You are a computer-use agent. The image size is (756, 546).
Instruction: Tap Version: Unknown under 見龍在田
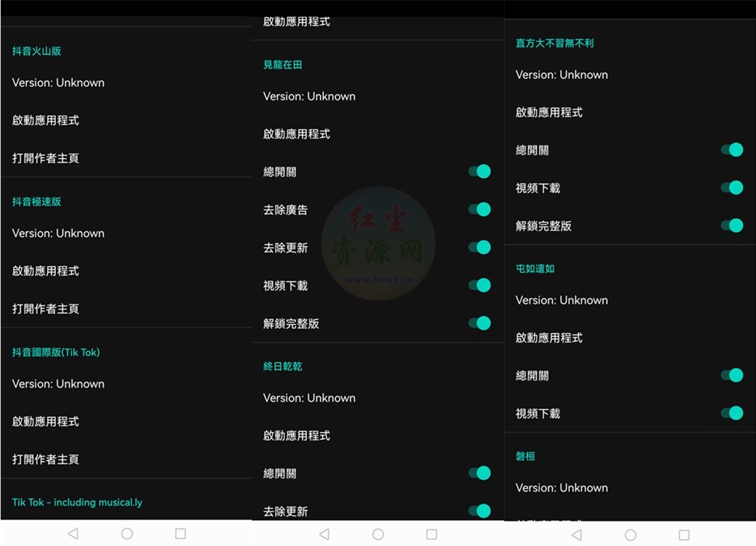[310, 96]
